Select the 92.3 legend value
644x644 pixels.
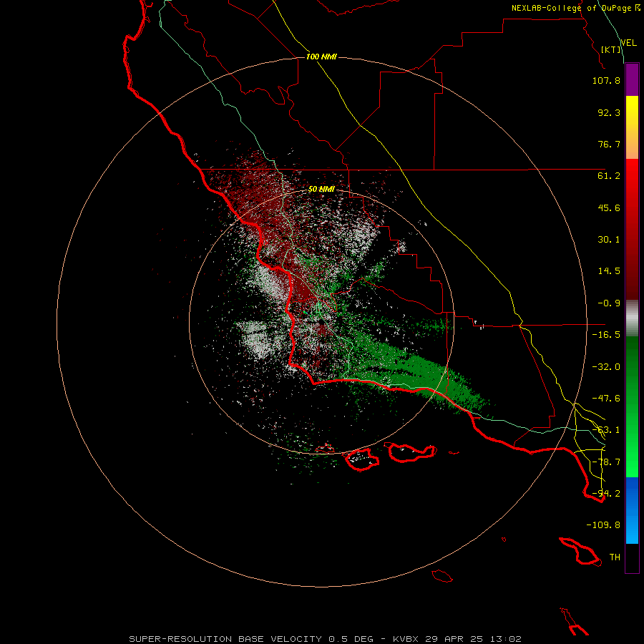(609, 112)
